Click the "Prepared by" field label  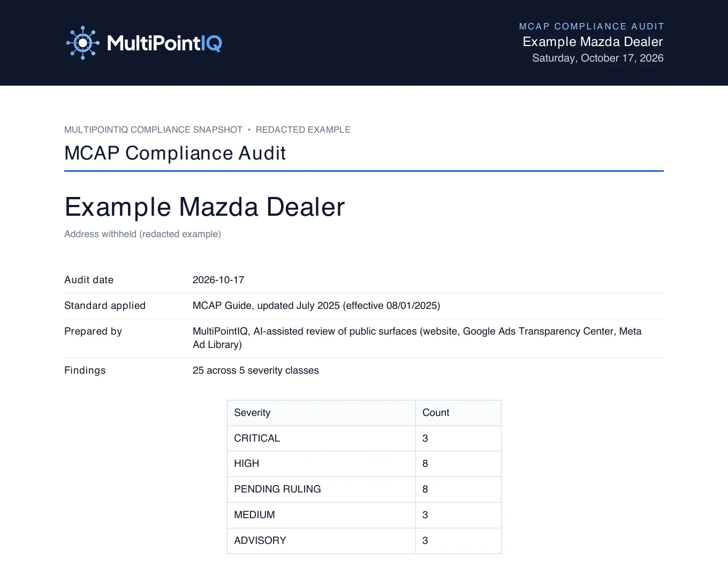93,331
